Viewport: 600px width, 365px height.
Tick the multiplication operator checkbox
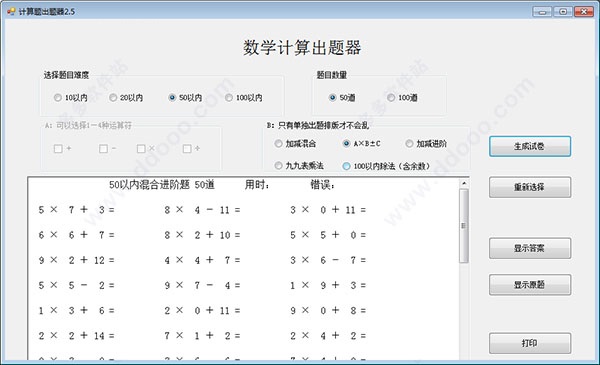141,148
